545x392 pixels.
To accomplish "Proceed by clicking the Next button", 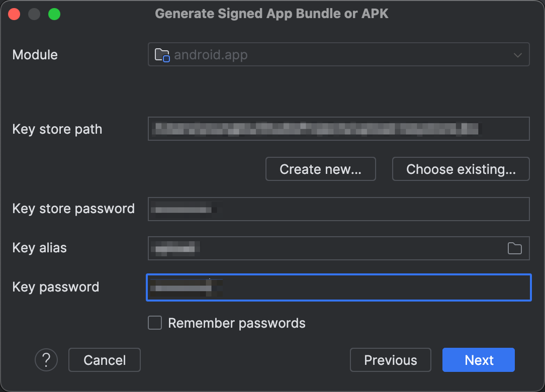I will point(479,360).
